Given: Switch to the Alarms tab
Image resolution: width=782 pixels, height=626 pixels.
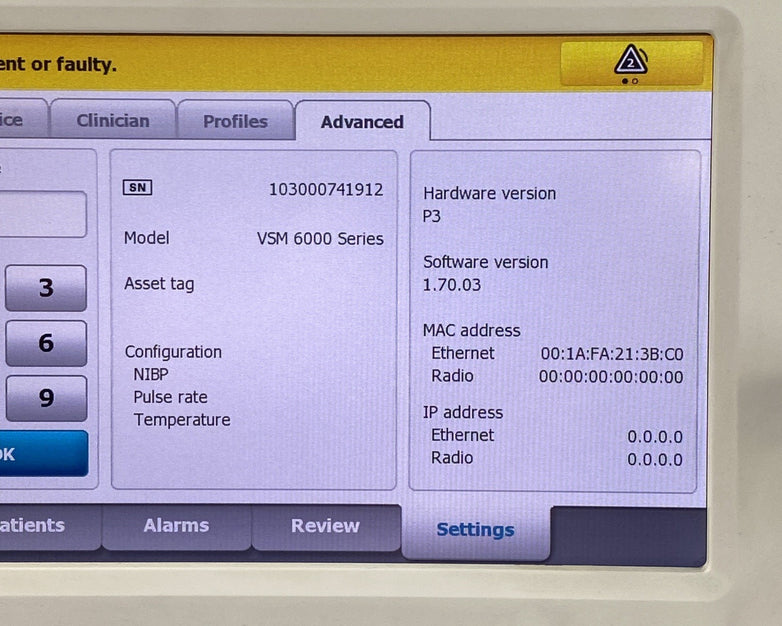Looking at the screenshot, I should (176, 526).
